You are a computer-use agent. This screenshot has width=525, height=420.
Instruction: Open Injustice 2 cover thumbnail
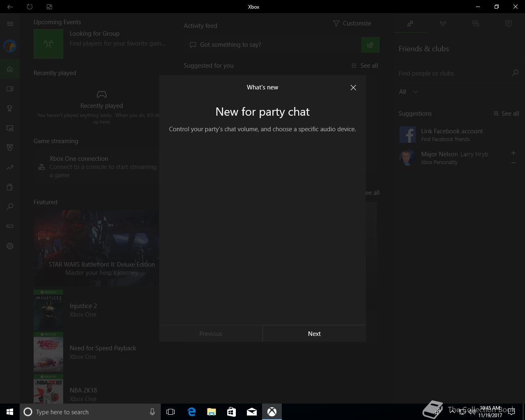[x=48, y=310]
